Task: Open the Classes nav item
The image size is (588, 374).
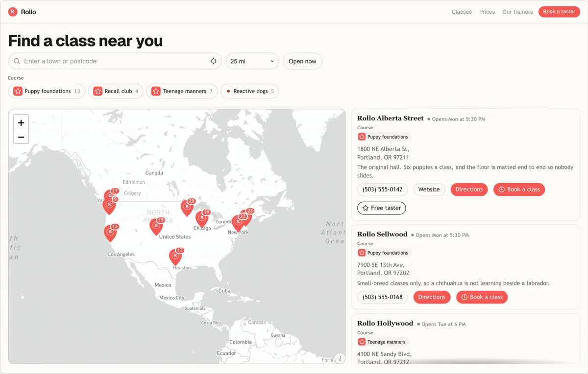Action: 462,12
